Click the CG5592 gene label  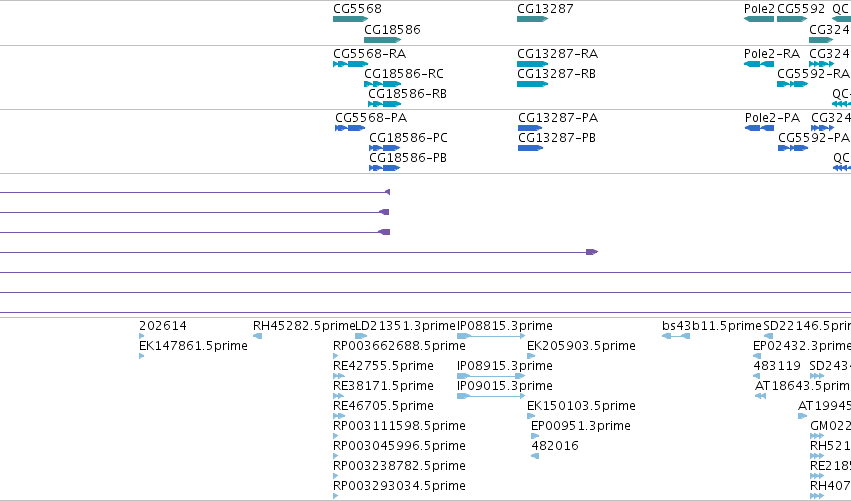(801, 9)
